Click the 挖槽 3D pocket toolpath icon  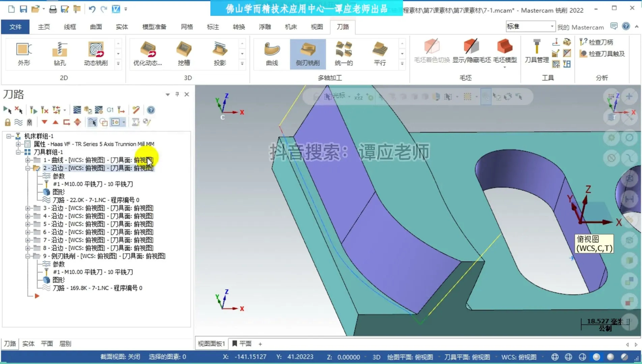click(x=184, y=54)
